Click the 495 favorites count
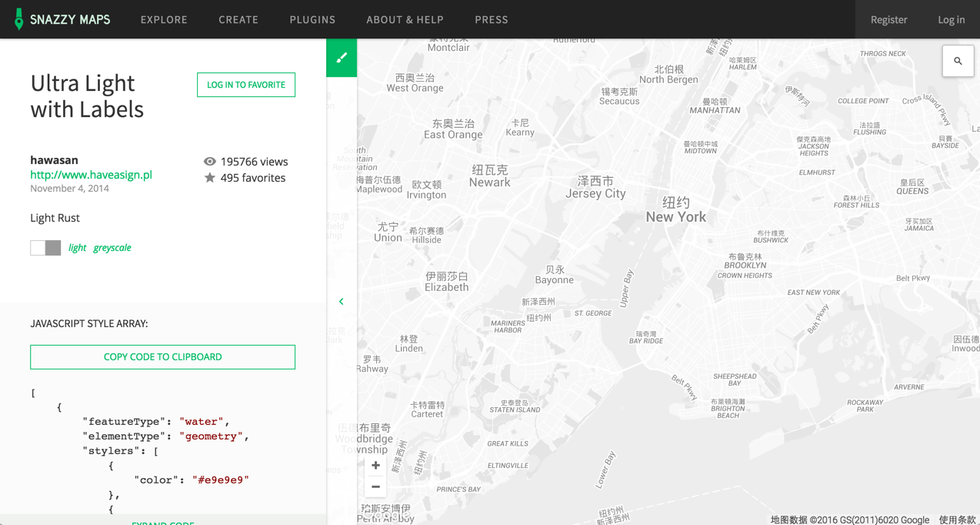This screenshot has height=525, width=980. (x=252, y=178)
